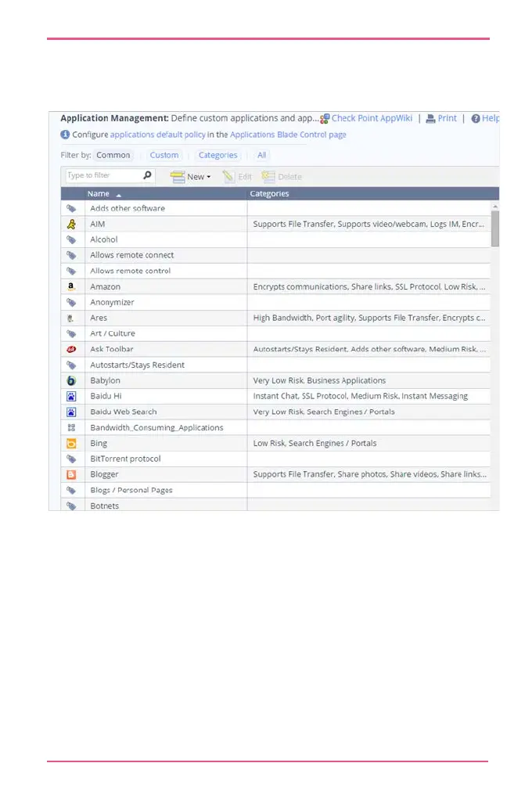Screen dimensions: 532x799
Task: Click the Bandwidth_Consuming_Applications name cell
Action: (166, 427)
